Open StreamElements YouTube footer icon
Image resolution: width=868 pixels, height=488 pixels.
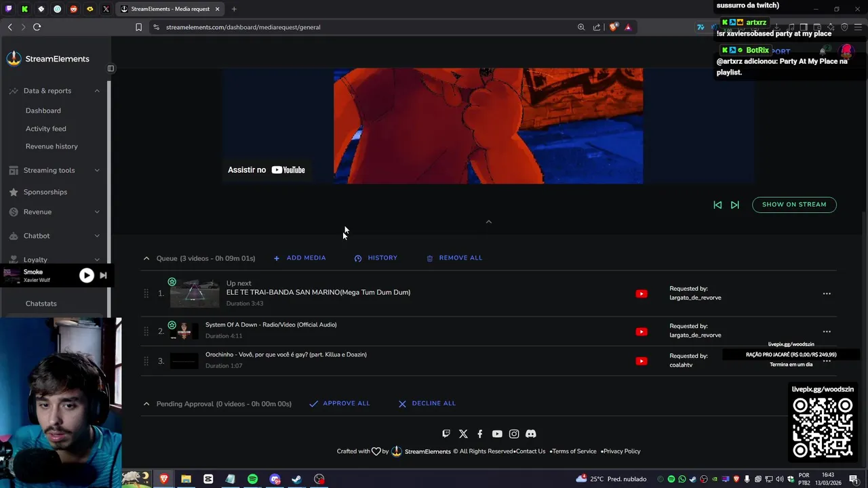click(497, 434)
